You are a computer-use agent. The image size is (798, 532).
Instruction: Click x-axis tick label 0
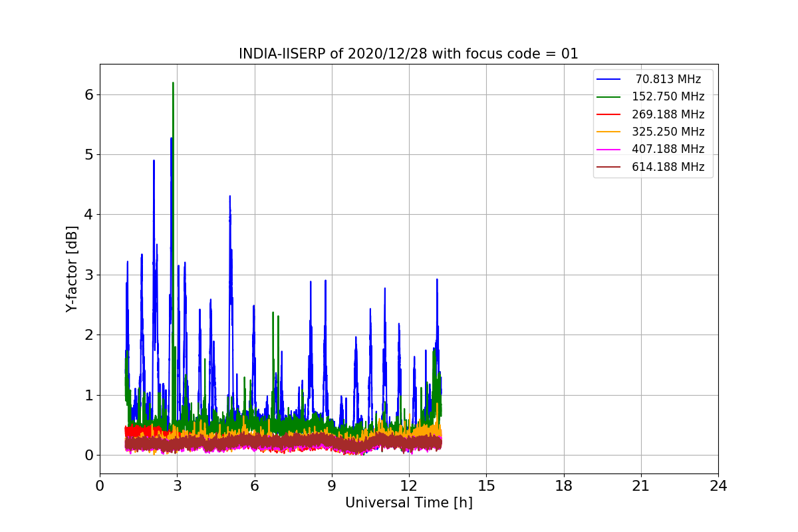100,486
